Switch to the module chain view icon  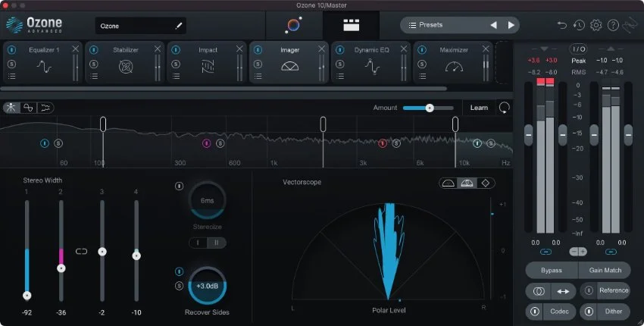[x=351, y=25]
